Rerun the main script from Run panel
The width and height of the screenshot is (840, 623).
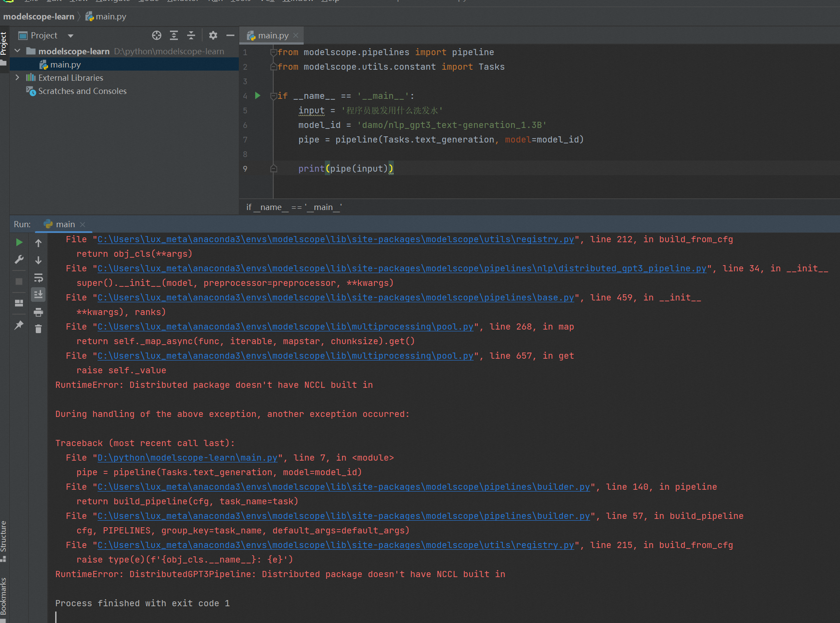19,242
